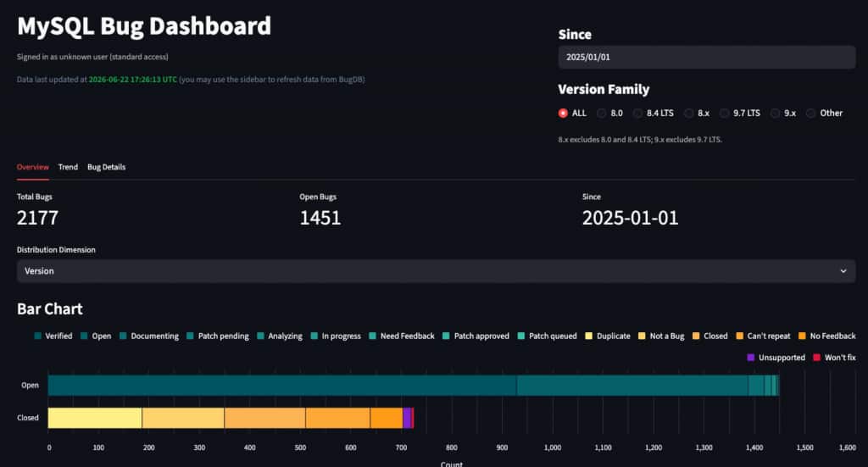Click the Open legend swatch

(x=84, y=336)
